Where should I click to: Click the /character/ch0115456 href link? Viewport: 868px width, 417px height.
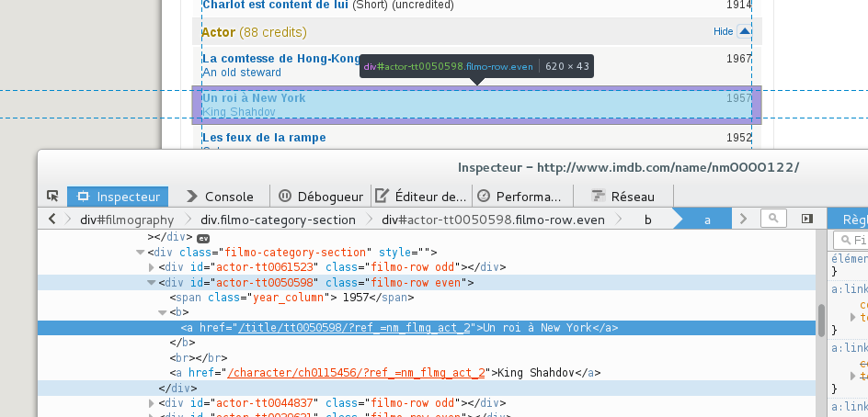(356, 373)
